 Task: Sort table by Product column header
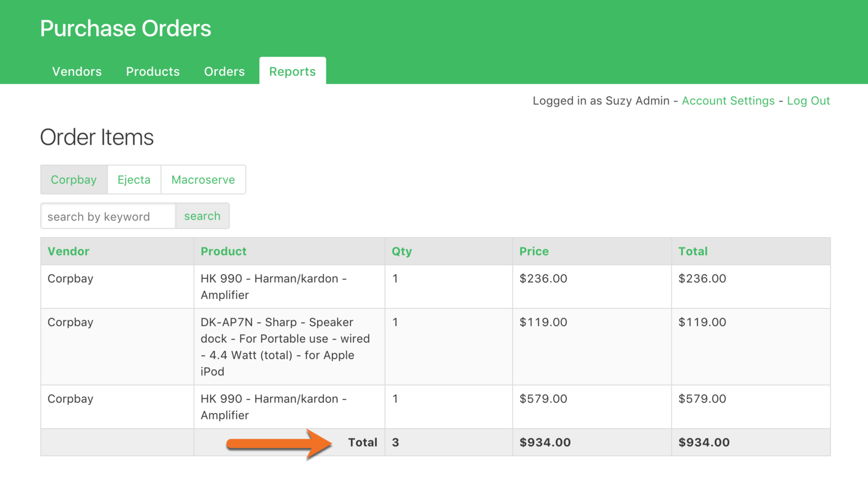point(223,251)
